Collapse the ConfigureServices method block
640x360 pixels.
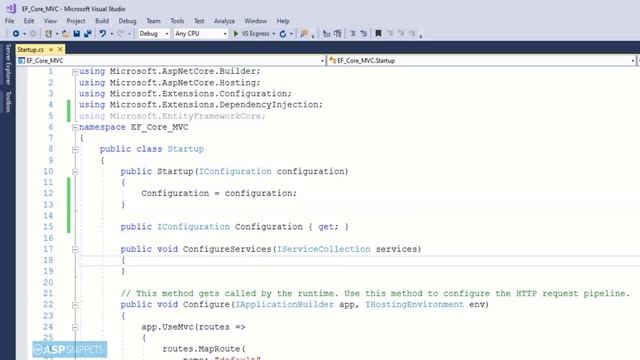point(75,249)
